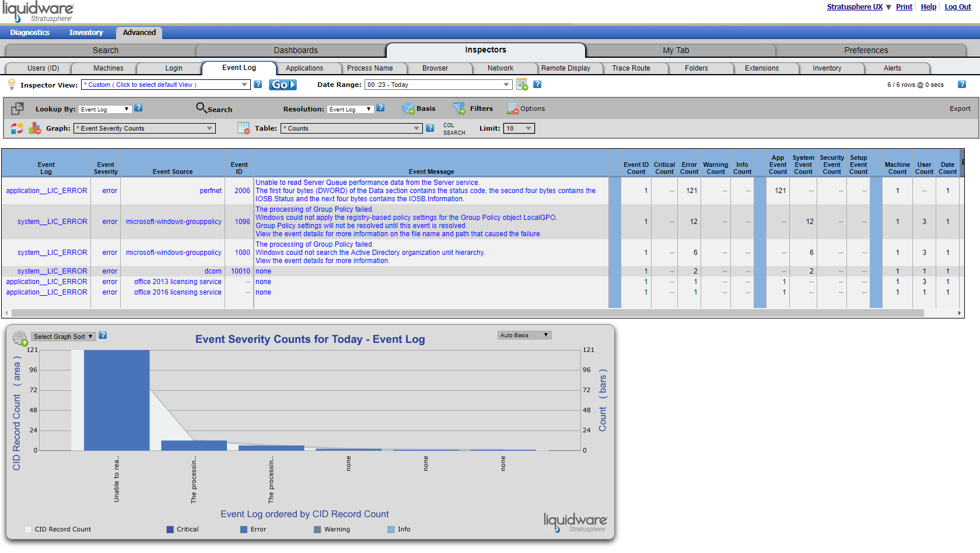
Task: Open the pop-out window icon left of Lookup By
Action: pos(17,108)
